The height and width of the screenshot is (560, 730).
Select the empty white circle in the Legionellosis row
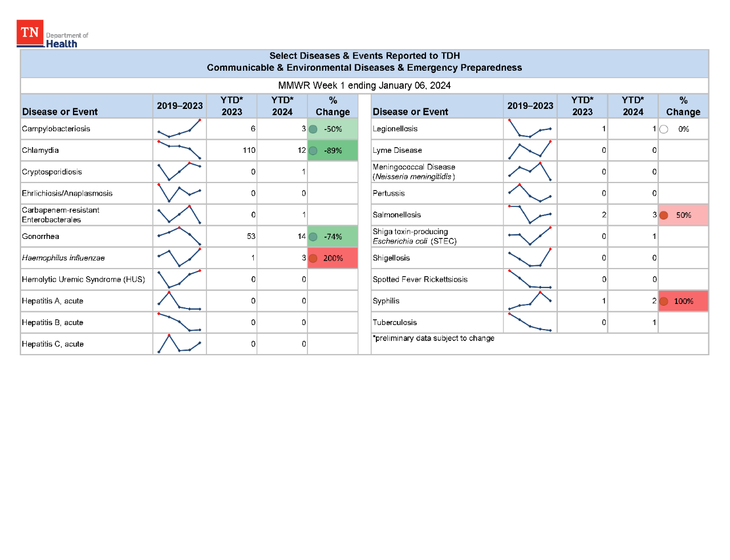(x=663, y=129)
